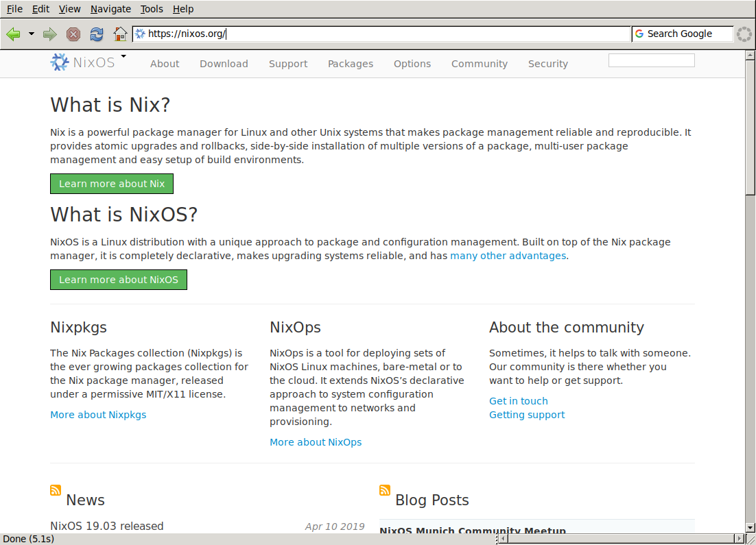The image size is (756, 545).
Task: Click the What is Nix? heading
Action: [110, 105]
